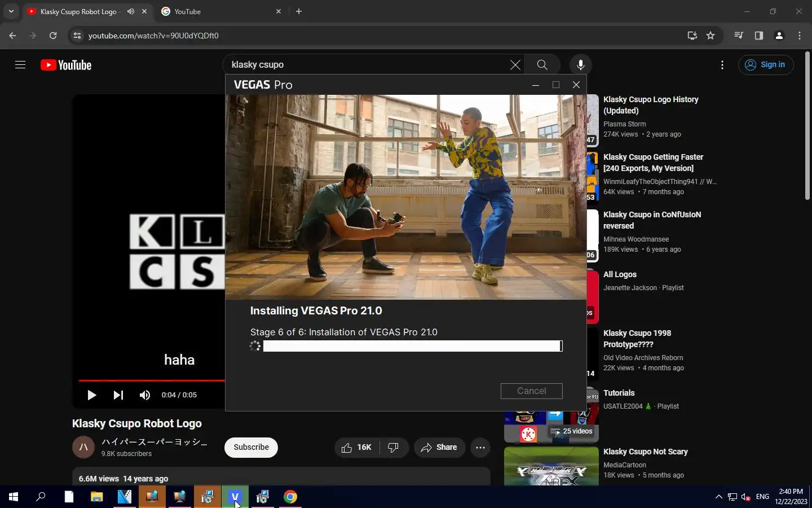Click the Share button under the video
Image resolution: width=812 pixels, height=508 pixels.
439,447
